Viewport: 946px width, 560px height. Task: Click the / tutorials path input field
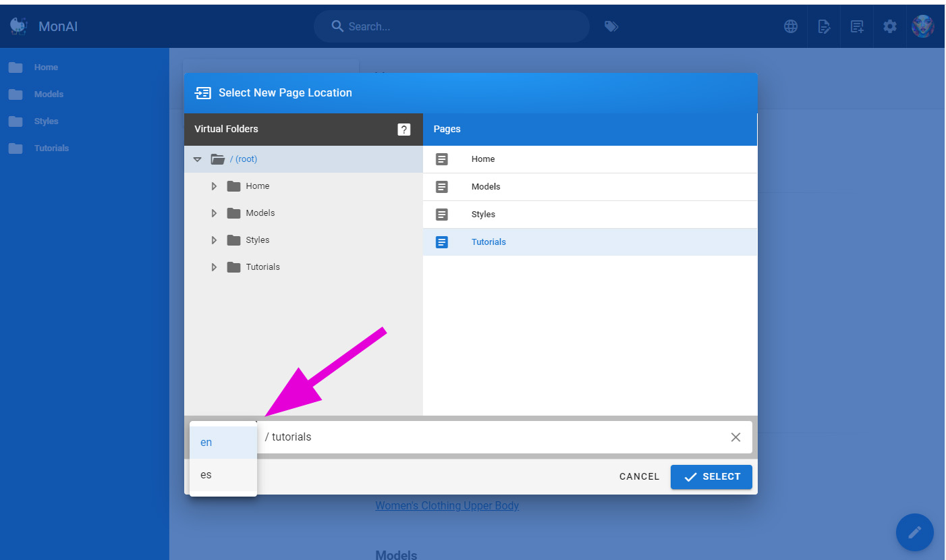click(493, 437)
